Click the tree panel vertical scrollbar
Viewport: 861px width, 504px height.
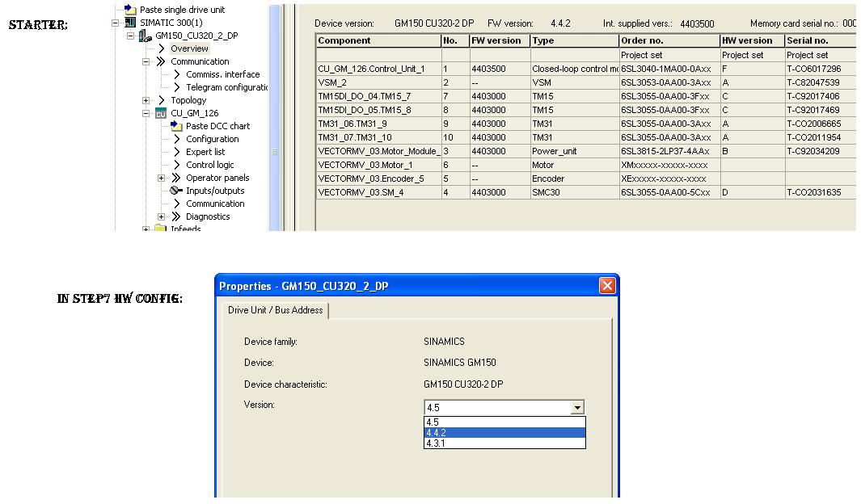(x=275, y=117)
